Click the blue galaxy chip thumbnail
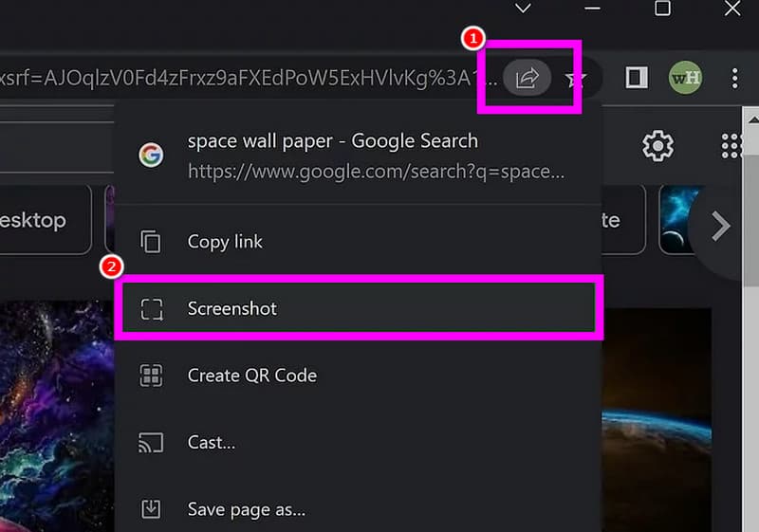This screenshot has height=532, width=759. click(677, 220)
